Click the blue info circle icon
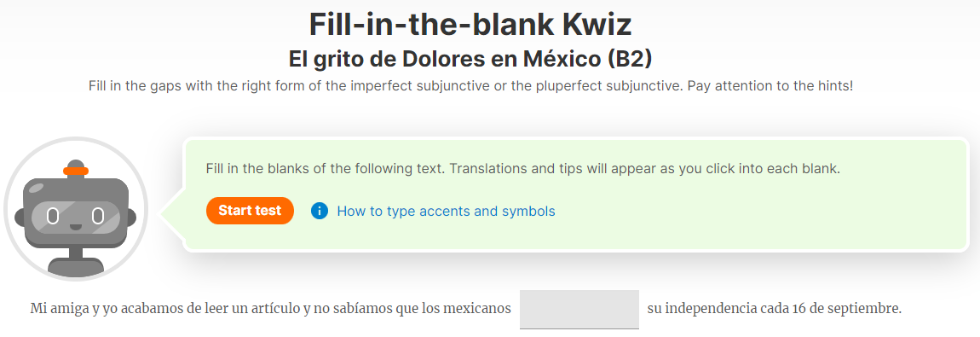This screenshot has height=337, width=980. (x=320, y=212)
